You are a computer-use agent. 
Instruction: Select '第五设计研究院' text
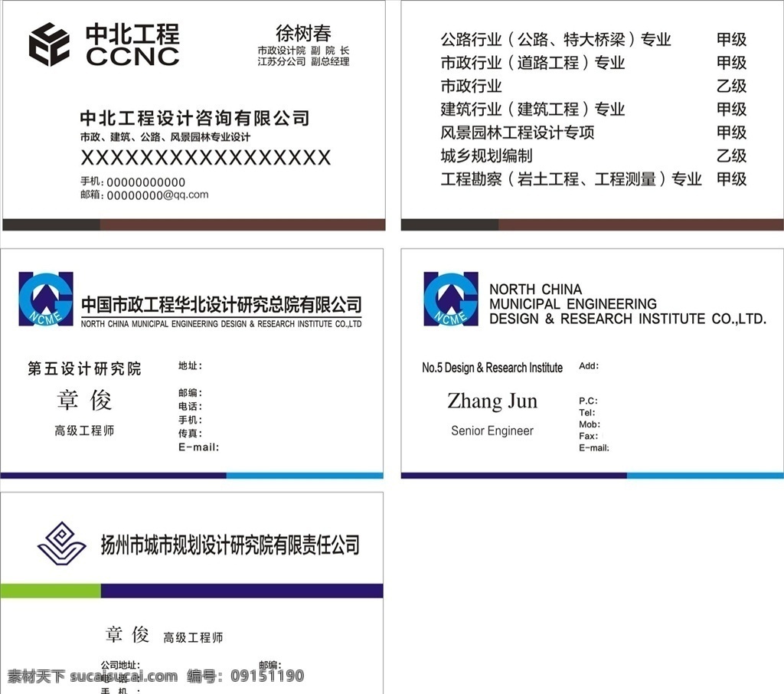pos(84,368)
